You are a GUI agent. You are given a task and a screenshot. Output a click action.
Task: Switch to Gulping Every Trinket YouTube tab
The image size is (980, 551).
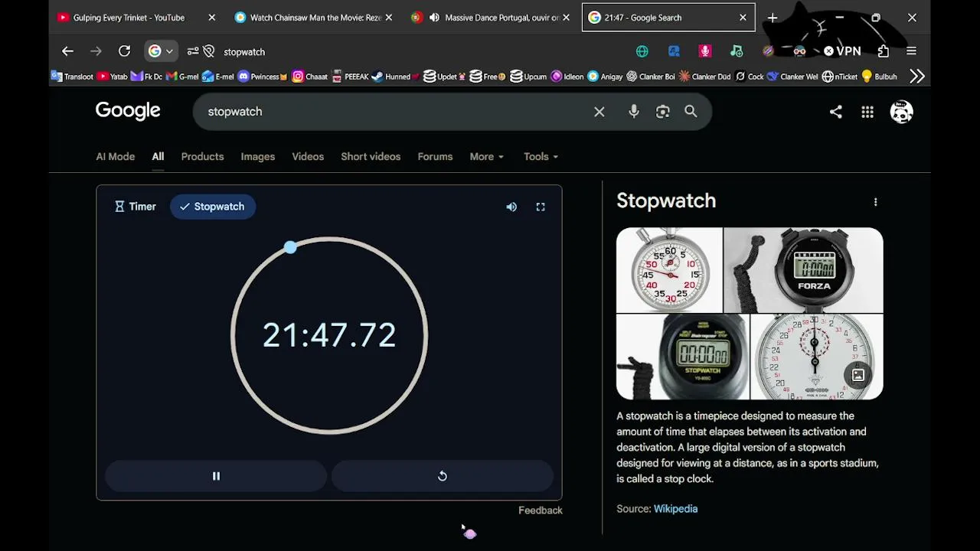pos(129,18)
